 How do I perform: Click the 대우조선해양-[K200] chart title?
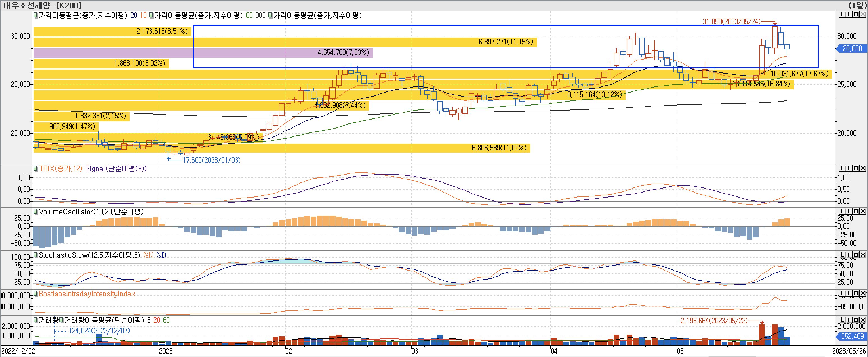[42, 5]
